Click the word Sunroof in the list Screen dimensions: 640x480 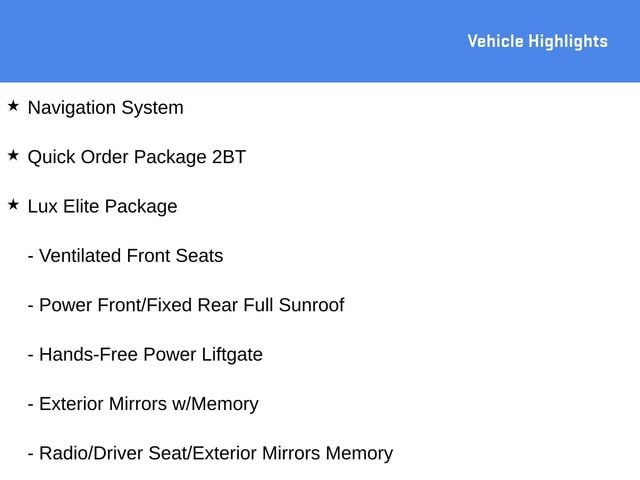coord(311,305)
